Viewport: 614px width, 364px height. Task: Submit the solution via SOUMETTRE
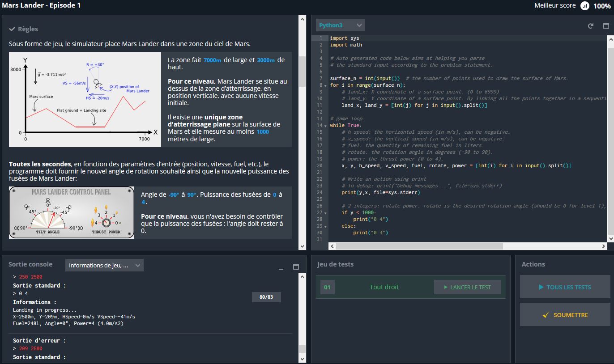coord(565,314)
